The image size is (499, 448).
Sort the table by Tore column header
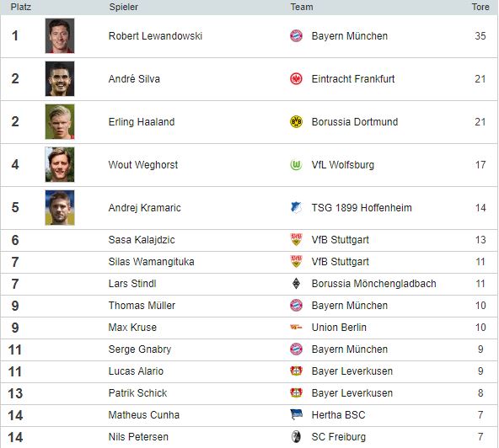click(x=480, y=7)
